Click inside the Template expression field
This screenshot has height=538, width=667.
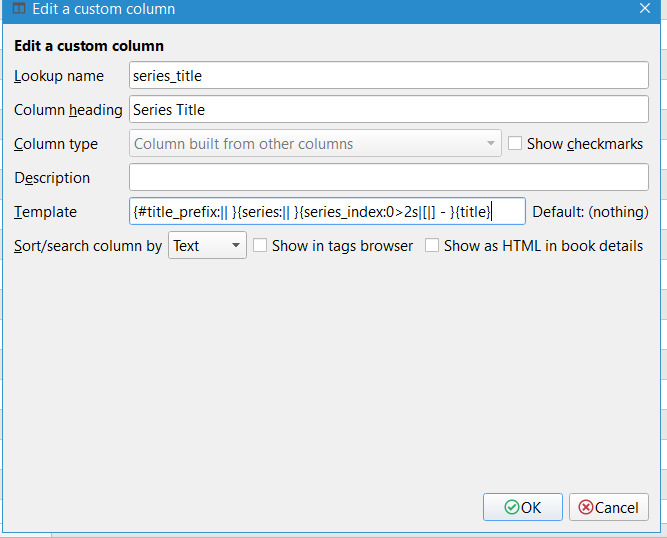[327, 211]
